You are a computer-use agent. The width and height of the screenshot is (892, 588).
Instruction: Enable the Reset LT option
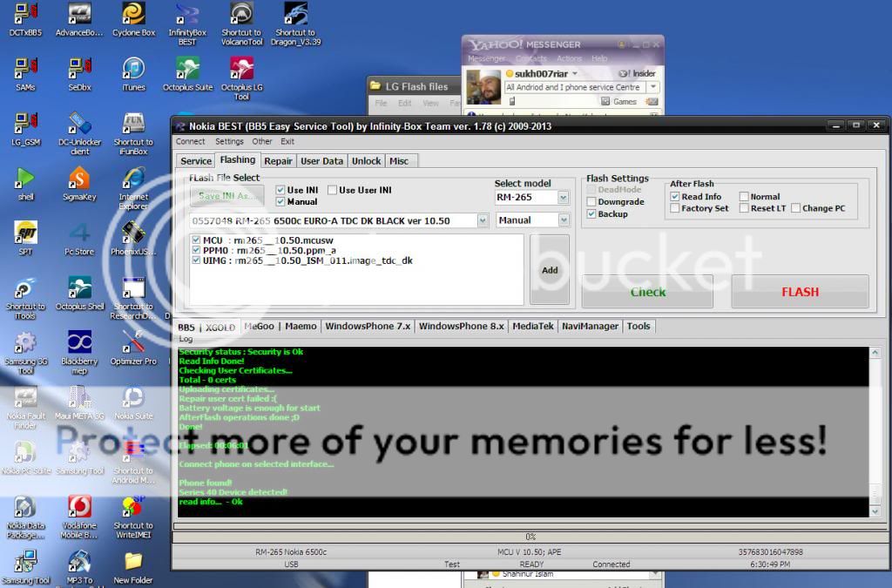pyautogui.click(x=744, y=208)
